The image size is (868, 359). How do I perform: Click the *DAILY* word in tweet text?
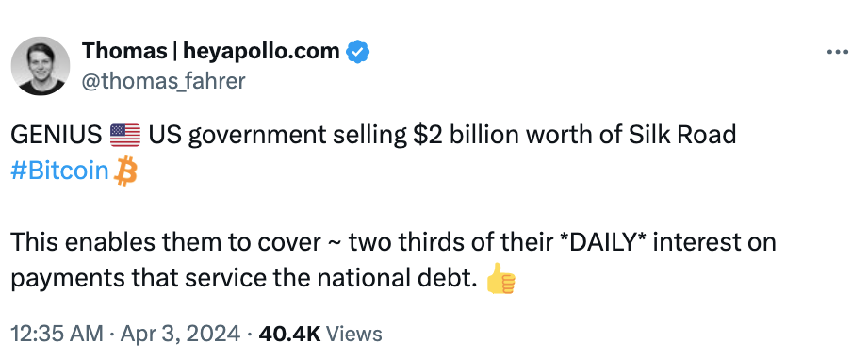(x=603, y=242)
